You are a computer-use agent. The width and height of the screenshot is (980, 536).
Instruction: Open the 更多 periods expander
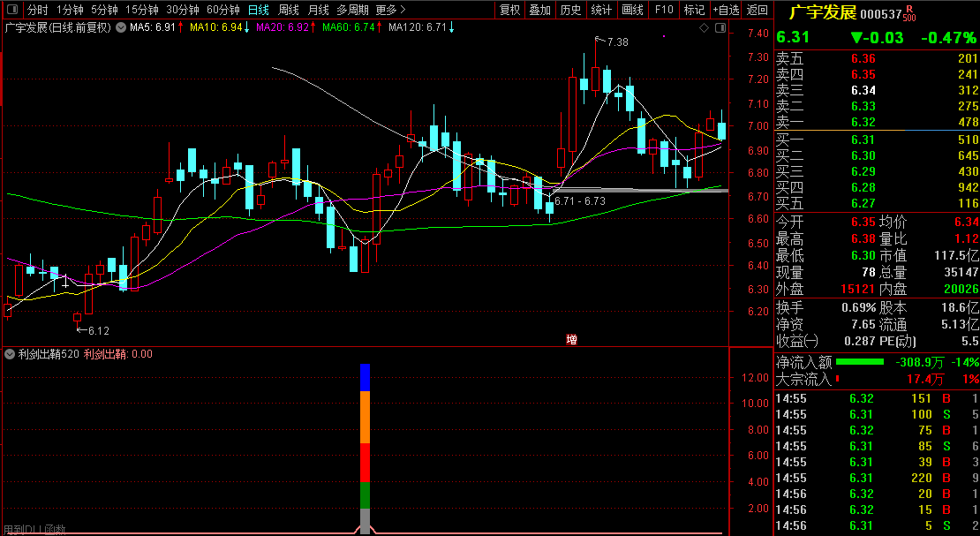click(390, 11)
